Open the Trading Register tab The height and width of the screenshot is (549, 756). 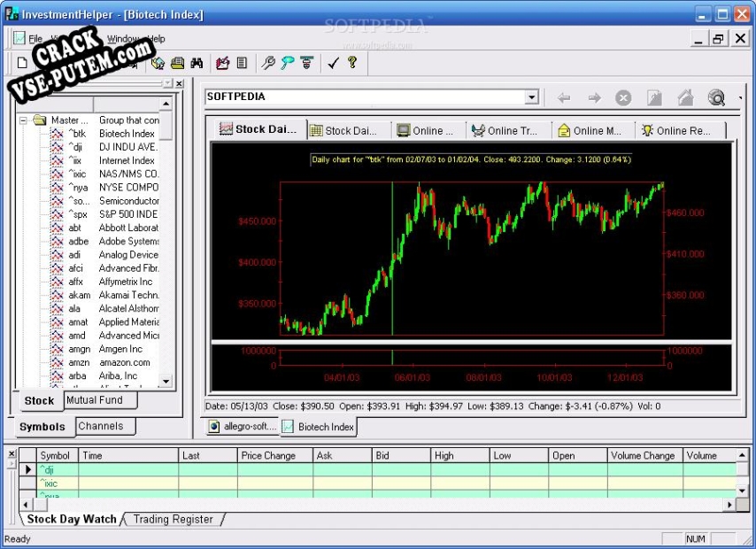pos(174,519)
